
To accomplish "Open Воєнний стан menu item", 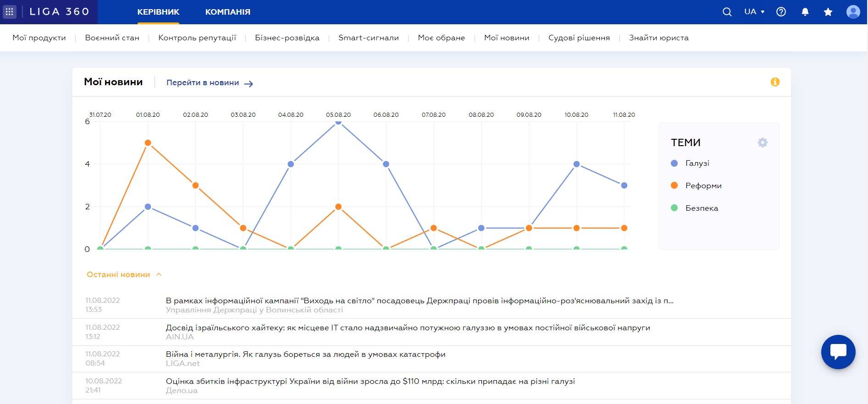I will [x=112, y=38].
